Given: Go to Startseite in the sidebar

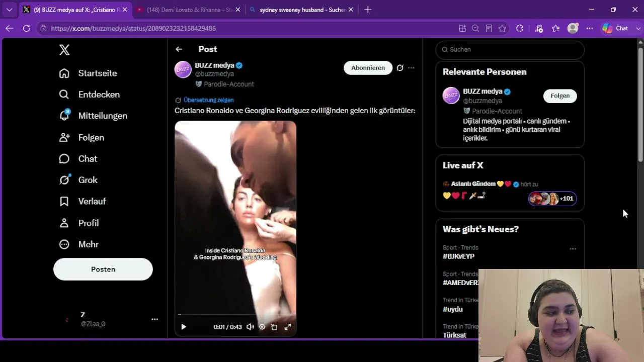Looking at the screenshot, I should (x=88, y=73).
